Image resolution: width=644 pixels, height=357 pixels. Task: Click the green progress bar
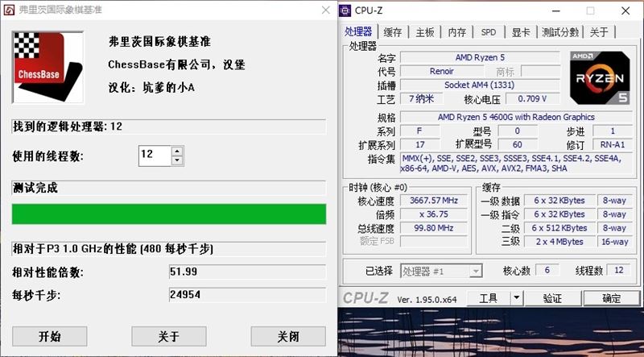pos(169,214)
